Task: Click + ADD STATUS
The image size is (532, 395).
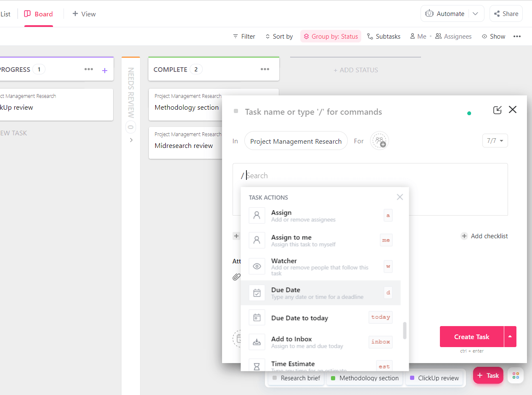Action: point(356,70)
